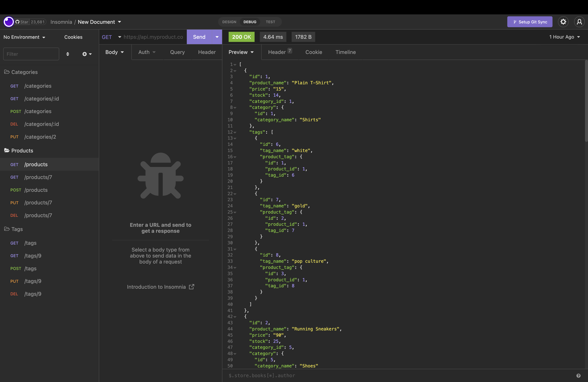Collapse the JSON object on line 2
Viewport: 588px width, 382px height.
235,71
